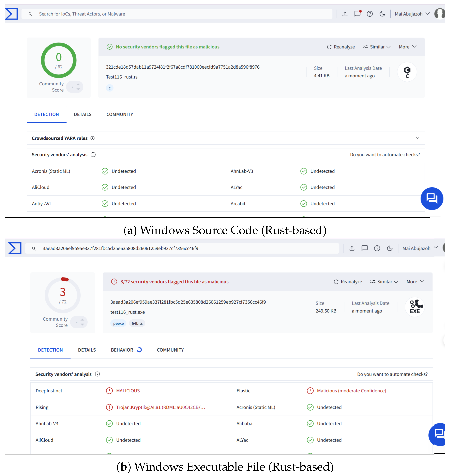Screen dimensions: 454x476
Task: Expand Crowdsourced YARA rules chevron
Action: [x=417, y=138]
